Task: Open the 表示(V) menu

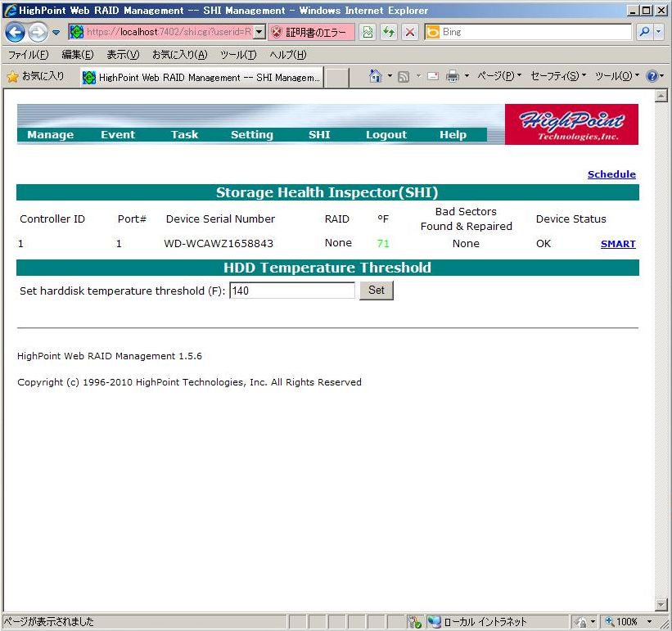Action: 123,55
